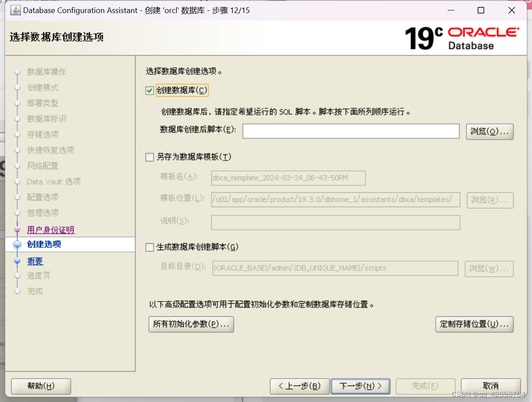Click 进度页 step in sidebar
Viewport: 532px width, 402px height.
tap(39, 275)
